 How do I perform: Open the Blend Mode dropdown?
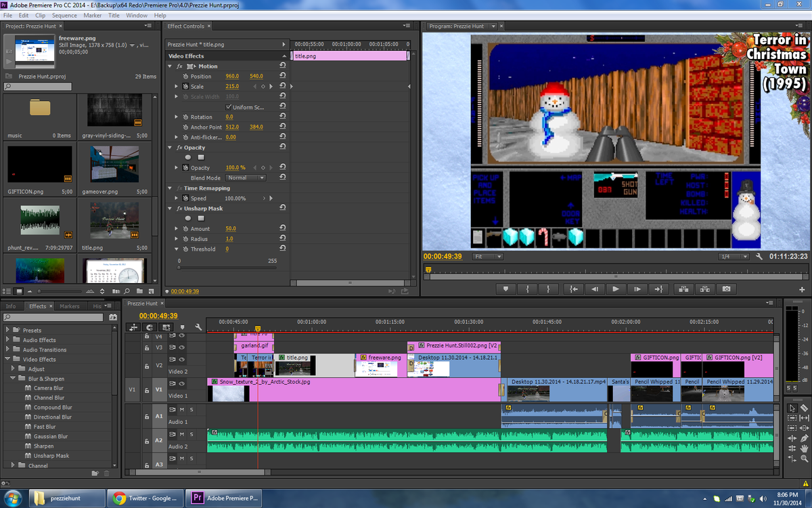pos(246,178)
